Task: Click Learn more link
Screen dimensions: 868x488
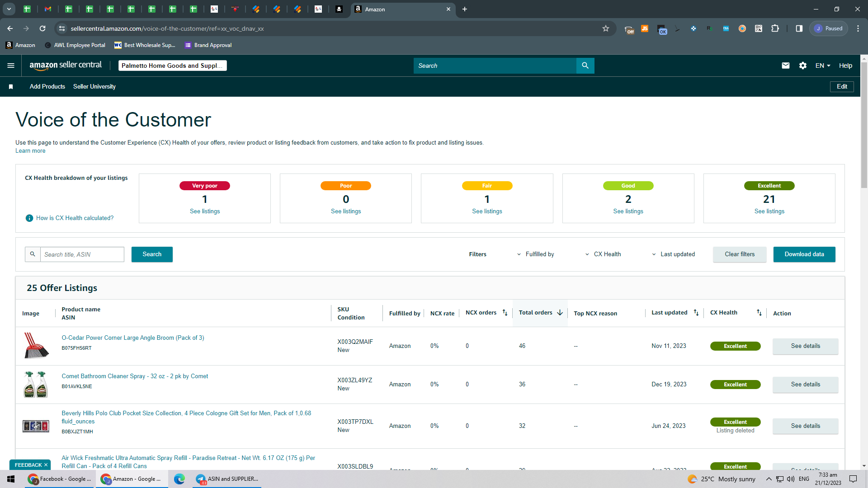Action: click(x=30, y=151)
